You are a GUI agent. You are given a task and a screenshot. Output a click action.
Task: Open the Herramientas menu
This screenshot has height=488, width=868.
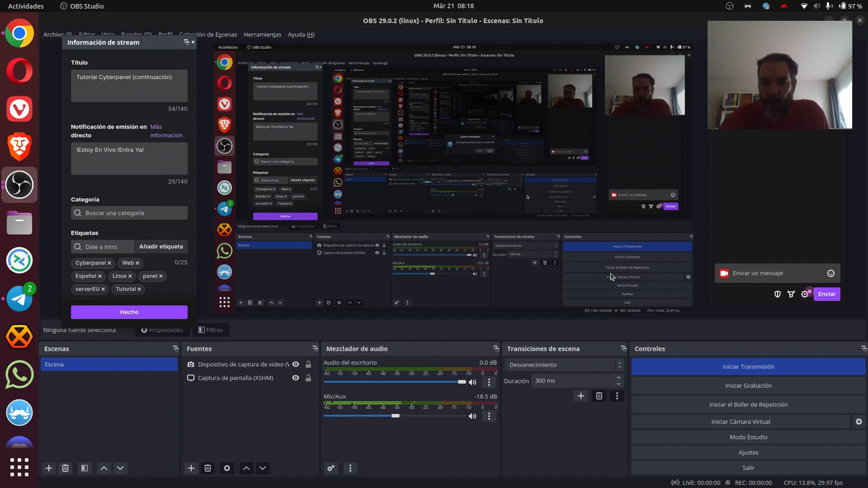[x=262, y=34]
